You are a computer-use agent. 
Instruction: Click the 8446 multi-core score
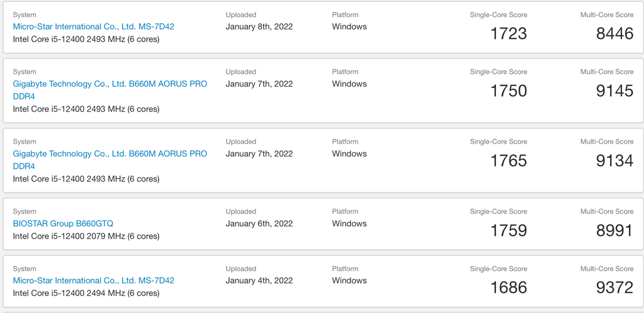pyautogui.click(x=614, y=34)
